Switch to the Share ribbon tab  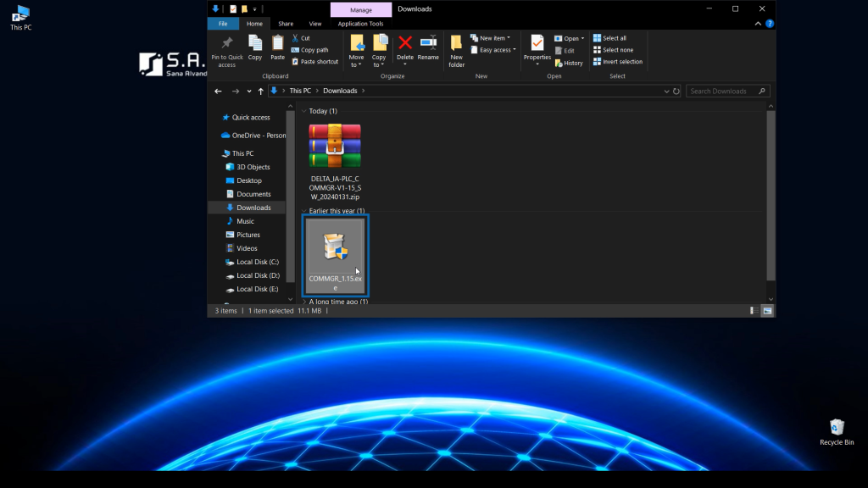click(x=286, y=24)
